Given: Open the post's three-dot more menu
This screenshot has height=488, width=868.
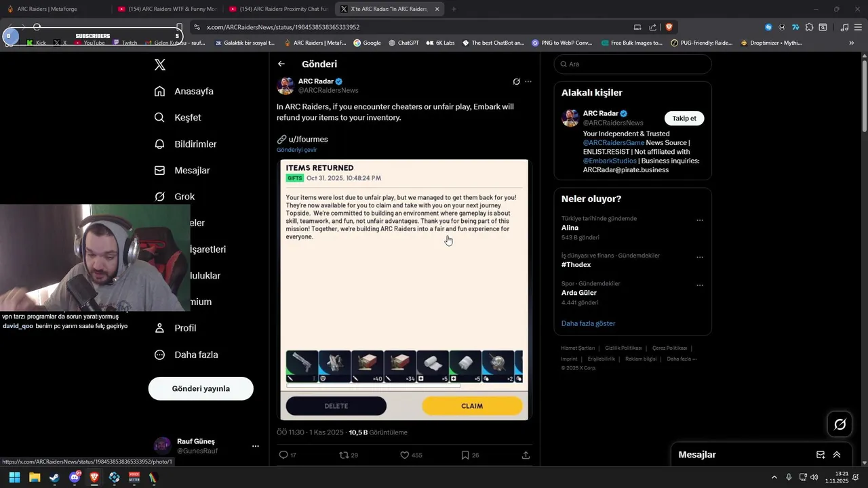Looking at the screenshot, I should coord(528,81).
